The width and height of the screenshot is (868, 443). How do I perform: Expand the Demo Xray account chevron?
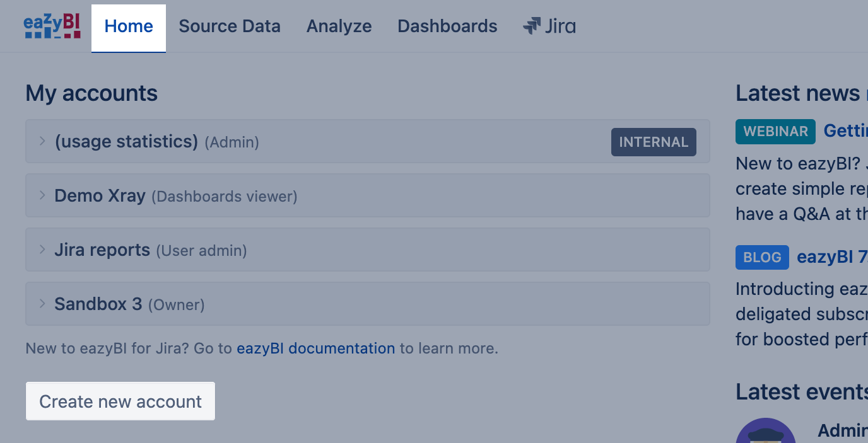(x=42, y=195)
